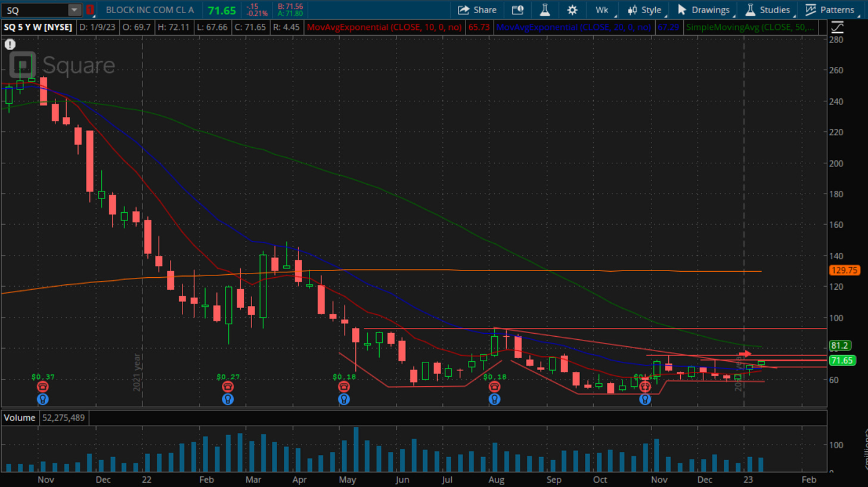Viewport: 868px width, 487px height.
Task: Click the red symbol-link icon beside SQ field
Action: click(x=90, y=10)
